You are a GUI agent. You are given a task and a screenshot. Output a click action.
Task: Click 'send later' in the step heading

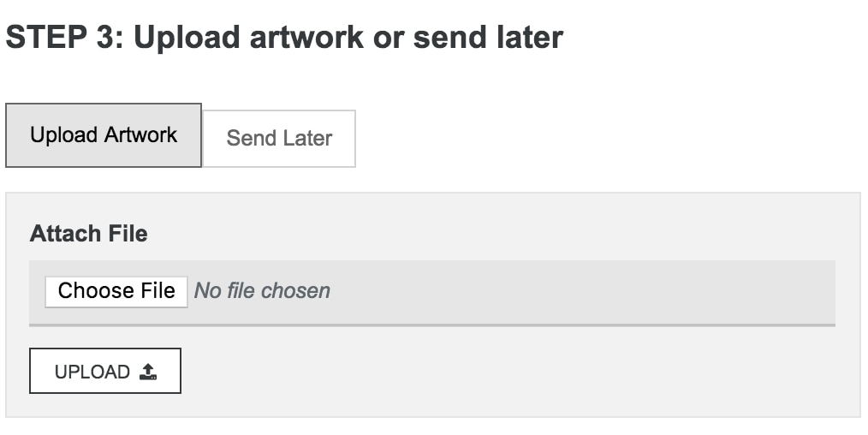[488, 38]
